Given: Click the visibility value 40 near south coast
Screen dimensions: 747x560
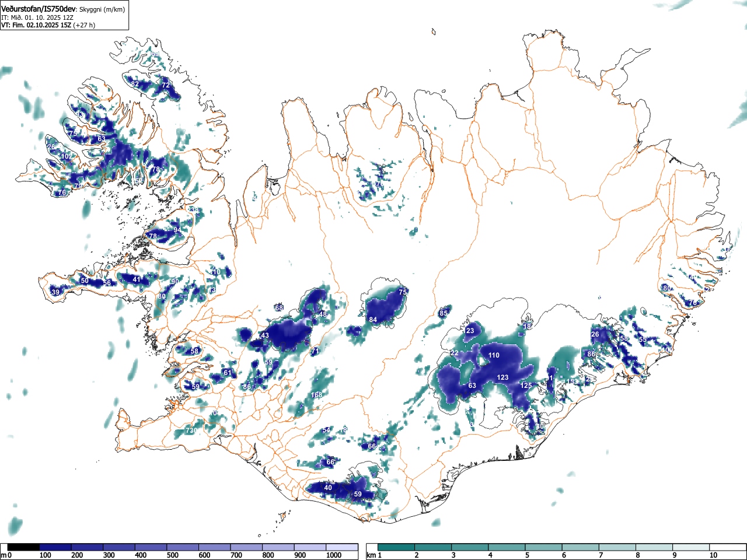Looking at the screenshot, I should [x=328, y=488].
